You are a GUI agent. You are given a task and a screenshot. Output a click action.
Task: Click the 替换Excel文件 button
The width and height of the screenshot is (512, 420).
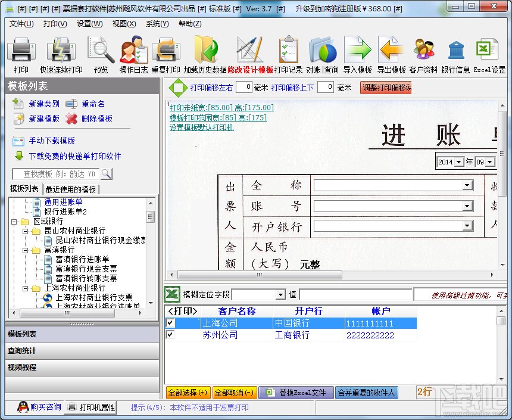tap(296, 392)
